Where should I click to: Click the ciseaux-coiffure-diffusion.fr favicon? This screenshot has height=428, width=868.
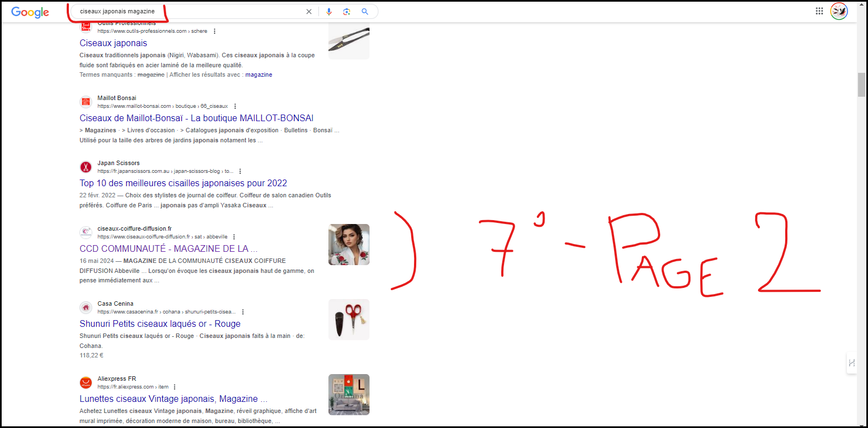coord(86,232)
